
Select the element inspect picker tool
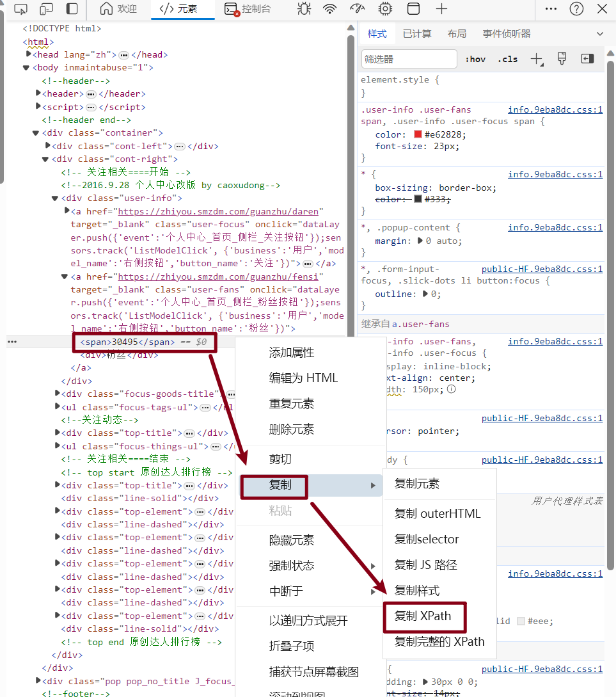20,9
